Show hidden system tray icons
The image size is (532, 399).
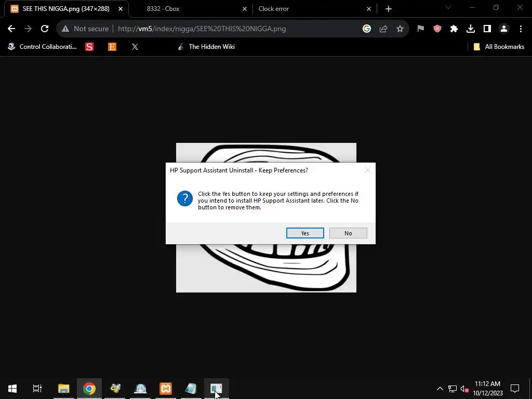tap(440, 389)
